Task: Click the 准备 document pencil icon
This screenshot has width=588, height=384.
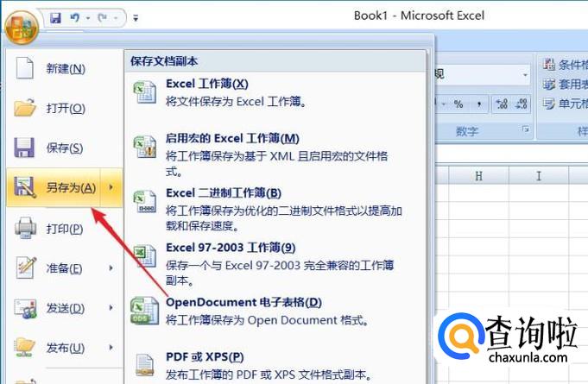Action: (26, 268)
